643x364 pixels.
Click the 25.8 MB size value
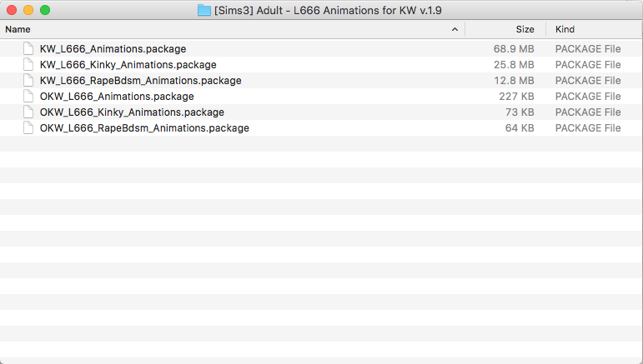click(x=514, y=65)
